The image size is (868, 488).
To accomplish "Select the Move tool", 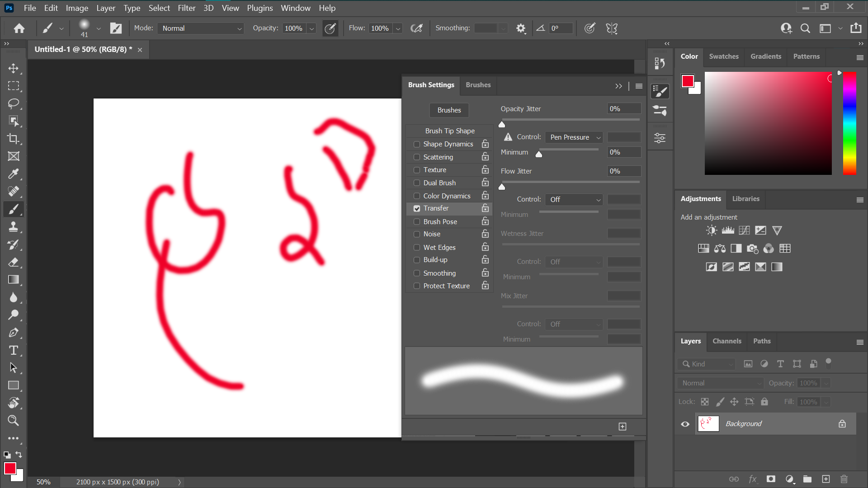I will [x=14, y=68].
